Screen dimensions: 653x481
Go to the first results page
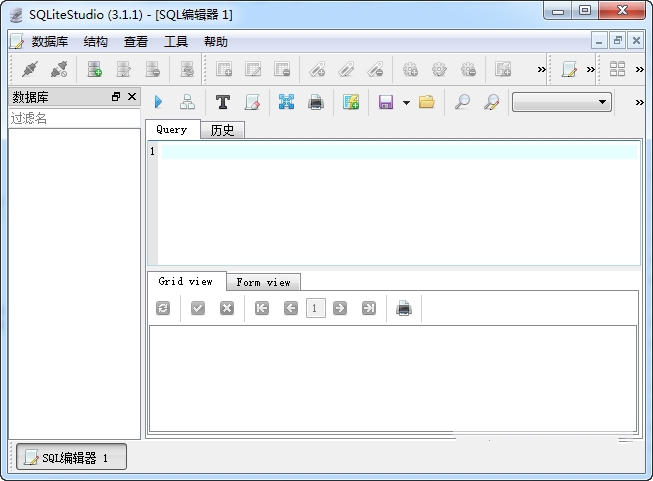pyautogui.click(x=262, y=308)
